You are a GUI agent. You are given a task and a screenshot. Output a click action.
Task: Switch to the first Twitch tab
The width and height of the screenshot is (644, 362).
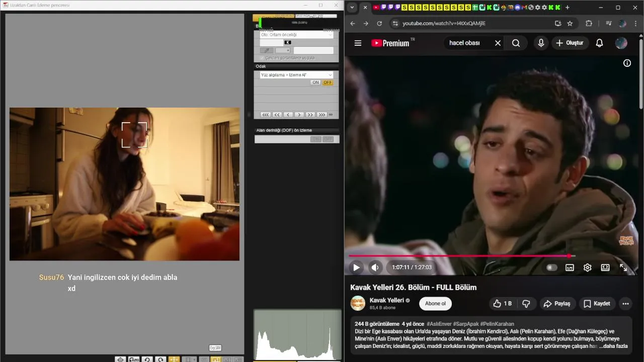tap(383, 8)
